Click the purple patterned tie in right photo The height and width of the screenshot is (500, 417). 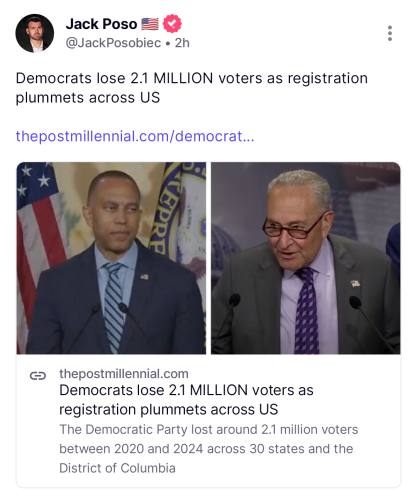pyautogui.click(x=306, y=310)
